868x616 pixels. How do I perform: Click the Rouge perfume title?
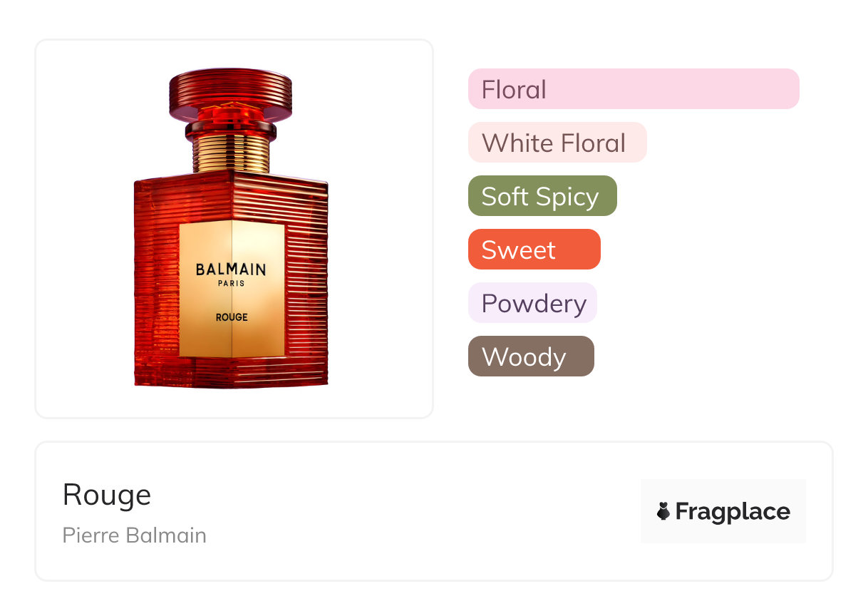point(107,495)
